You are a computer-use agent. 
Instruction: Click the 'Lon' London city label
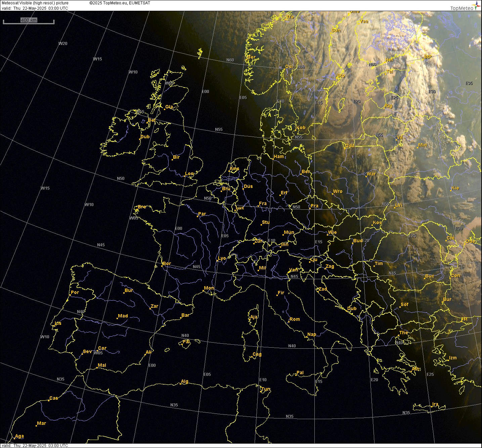coord(189,173)
